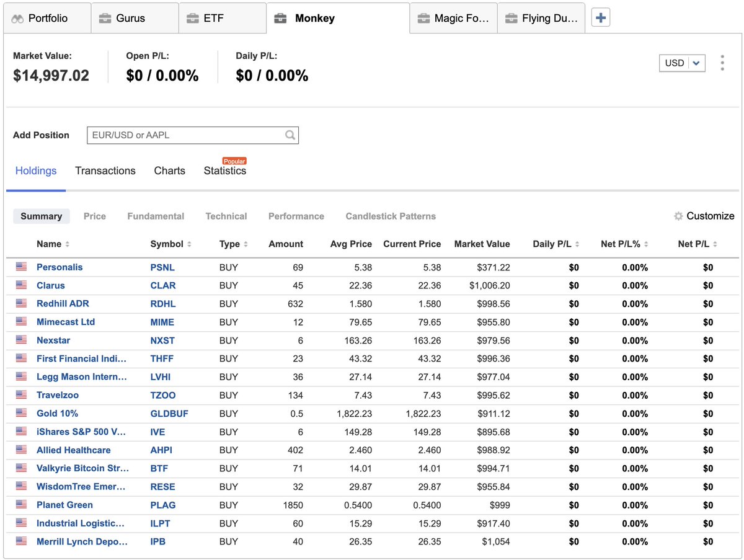Click the US flag next to Clarus
The width and height of the screenshot is (744, 560).
[x=22, y=285]
